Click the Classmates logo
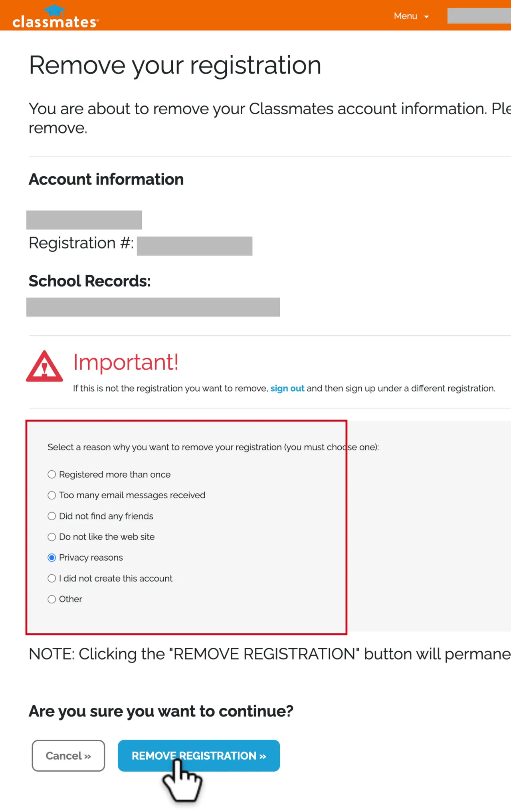 [55, 17]
